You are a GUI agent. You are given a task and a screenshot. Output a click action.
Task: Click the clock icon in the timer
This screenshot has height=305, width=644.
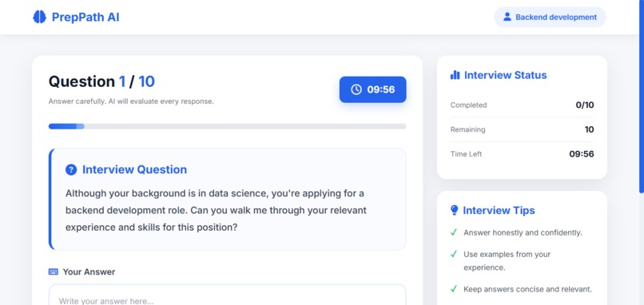pyautogui.click(x=356, y=89)
